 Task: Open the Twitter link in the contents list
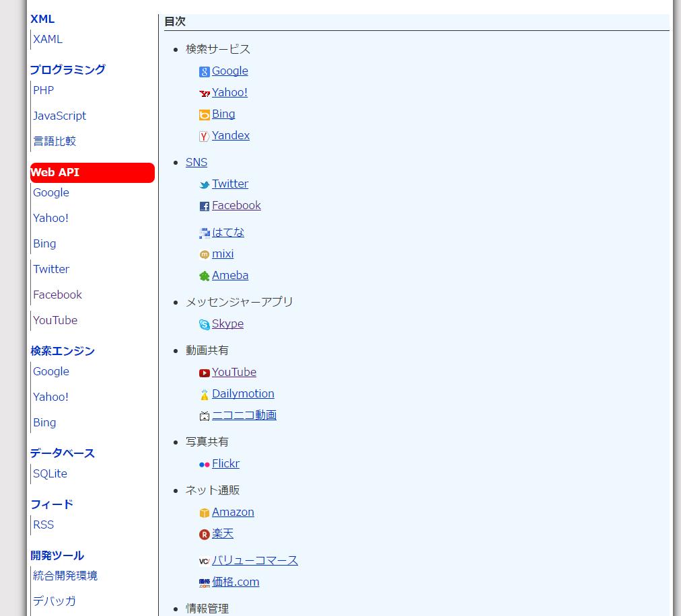tap(230, 184)
